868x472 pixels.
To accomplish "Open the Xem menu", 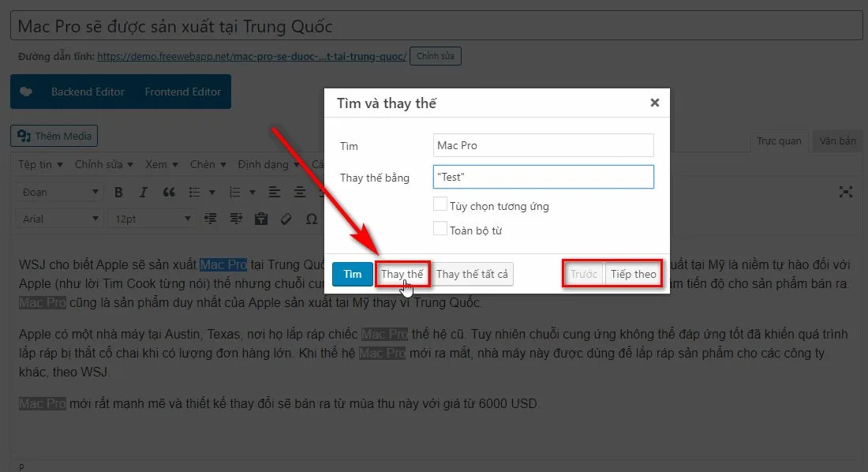I will coord(162,164).
